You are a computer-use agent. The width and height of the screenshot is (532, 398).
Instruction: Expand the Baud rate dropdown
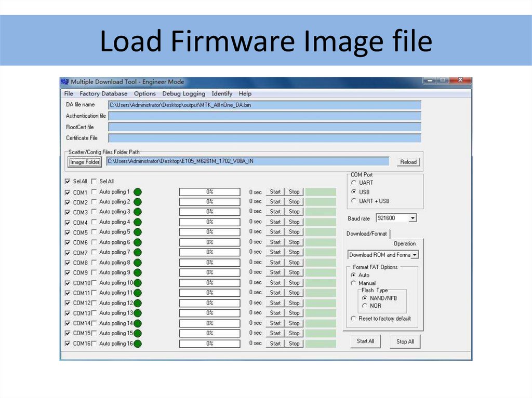pos(412,218)
